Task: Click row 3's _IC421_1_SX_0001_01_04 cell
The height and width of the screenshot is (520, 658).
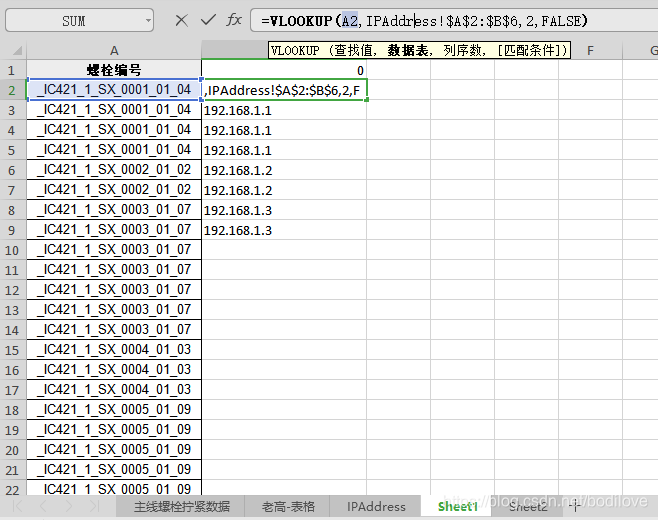Action: [114, 110]
